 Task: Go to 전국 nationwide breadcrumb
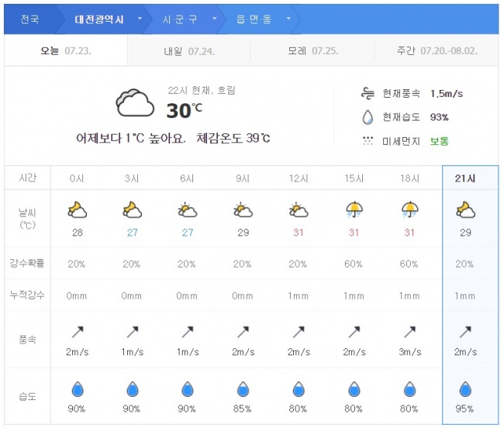coord(29,19)
